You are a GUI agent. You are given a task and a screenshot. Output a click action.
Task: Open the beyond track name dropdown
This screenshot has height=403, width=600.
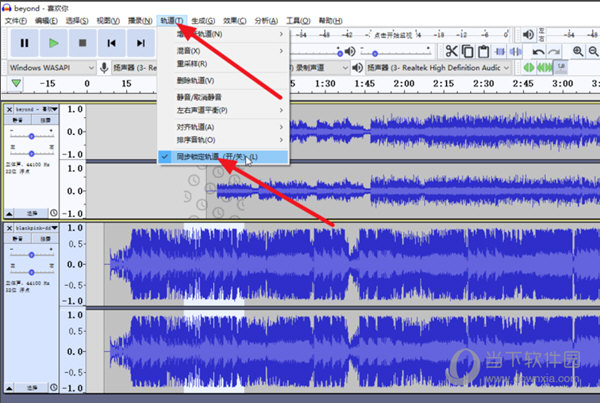point(36,109)
